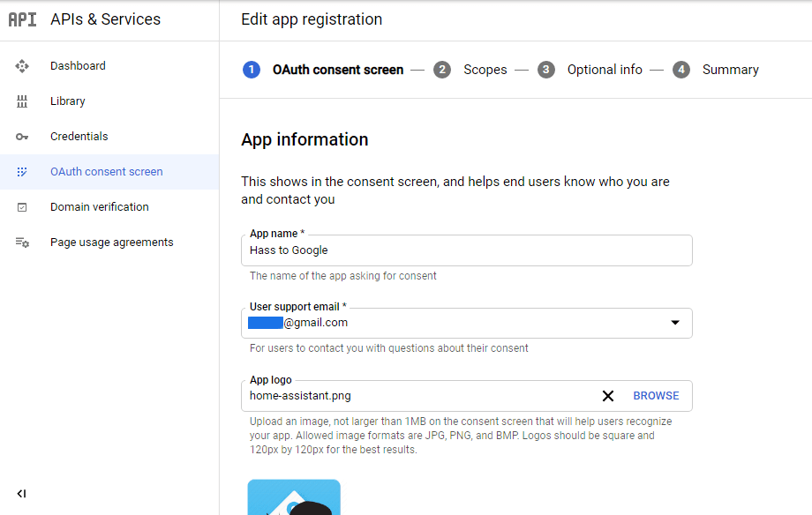Collapse the left navigation sidebar
812x515 pixels.
coord(21,494)
